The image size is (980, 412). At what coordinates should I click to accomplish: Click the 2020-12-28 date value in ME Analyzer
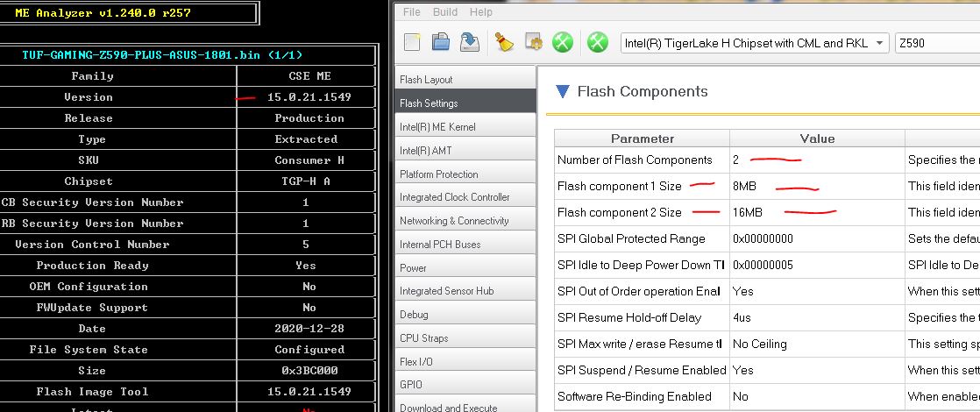pyautogui.click(x=309, y=328)
